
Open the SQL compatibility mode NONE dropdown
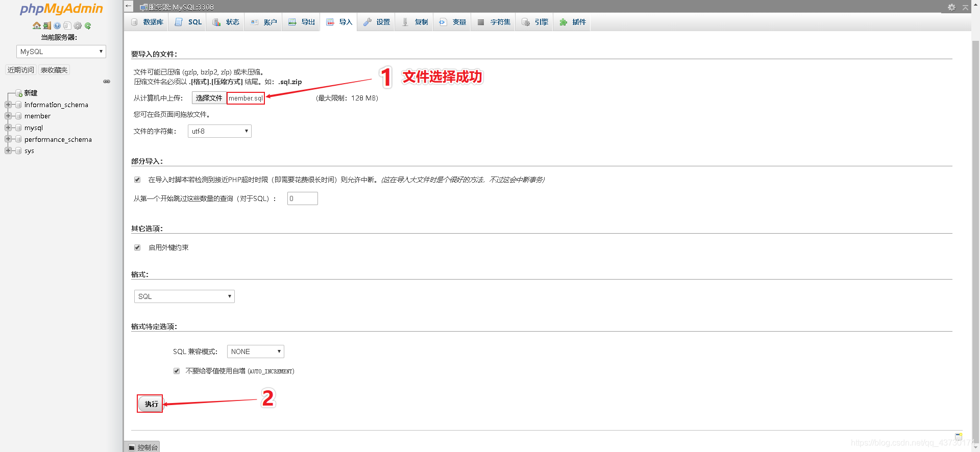[255, 351]
